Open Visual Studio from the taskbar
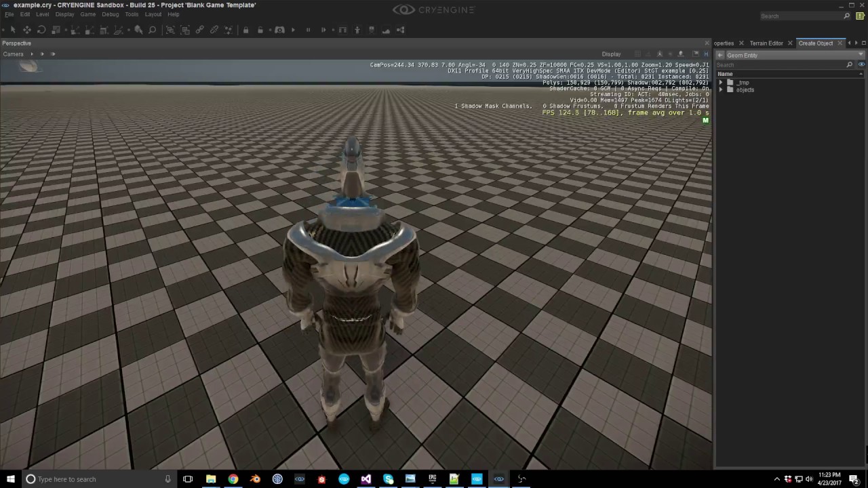This screenshot has width=868, height=488. click(x=366, y=479)
